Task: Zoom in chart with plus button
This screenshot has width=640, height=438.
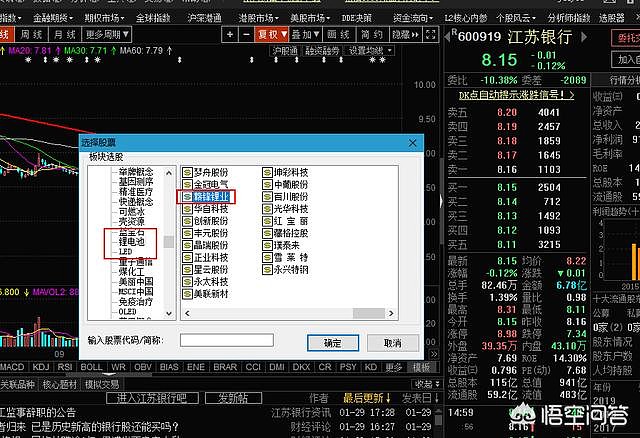Action: (x=230, y=35)
